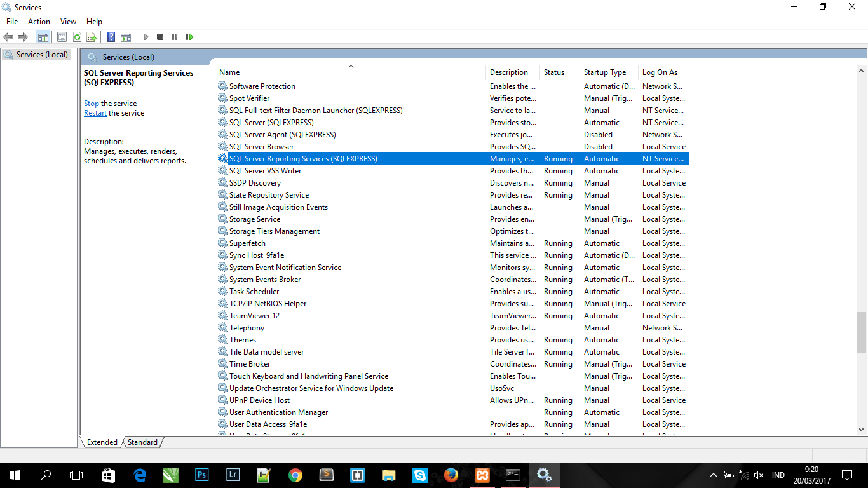Open Help using the blue question mark icon
868x488 pixels.
pos(111,37)
